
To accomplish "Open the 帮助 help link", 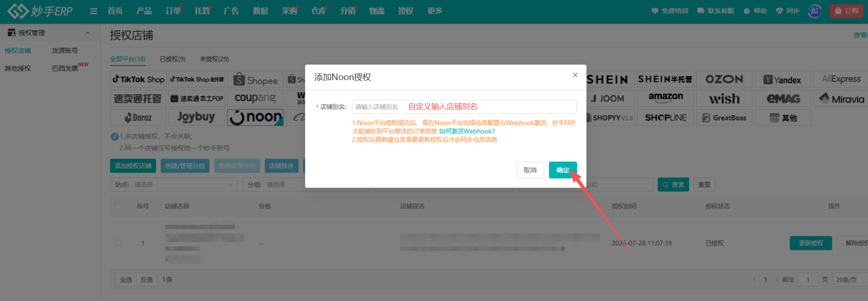I will [756, 11].
